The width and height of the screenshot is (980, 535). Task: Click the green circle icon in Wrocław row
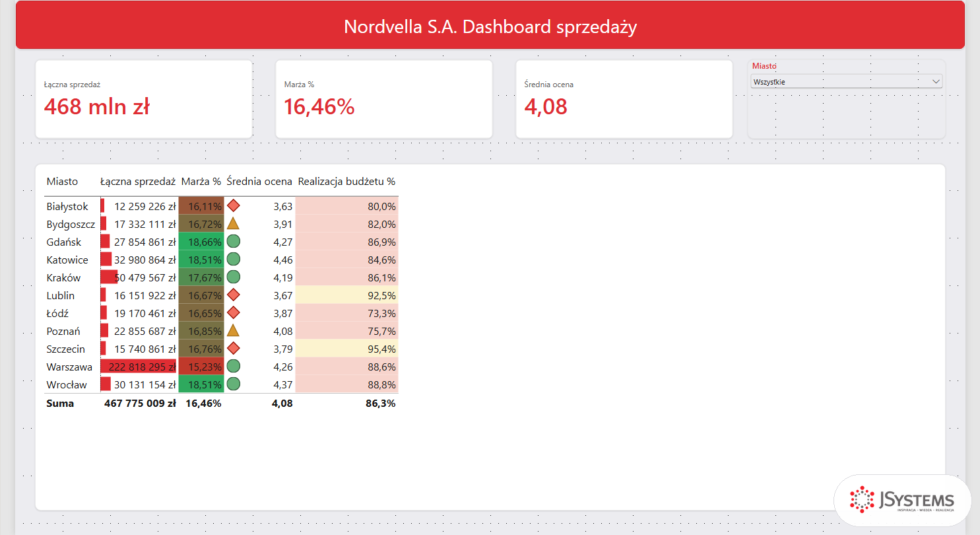[x=233, y=384]
